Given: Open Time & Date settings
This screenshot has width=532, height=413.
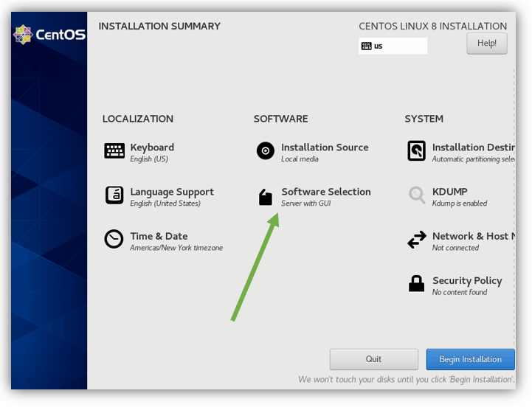Looking at the screenshot, I should [x=159, y=236].
